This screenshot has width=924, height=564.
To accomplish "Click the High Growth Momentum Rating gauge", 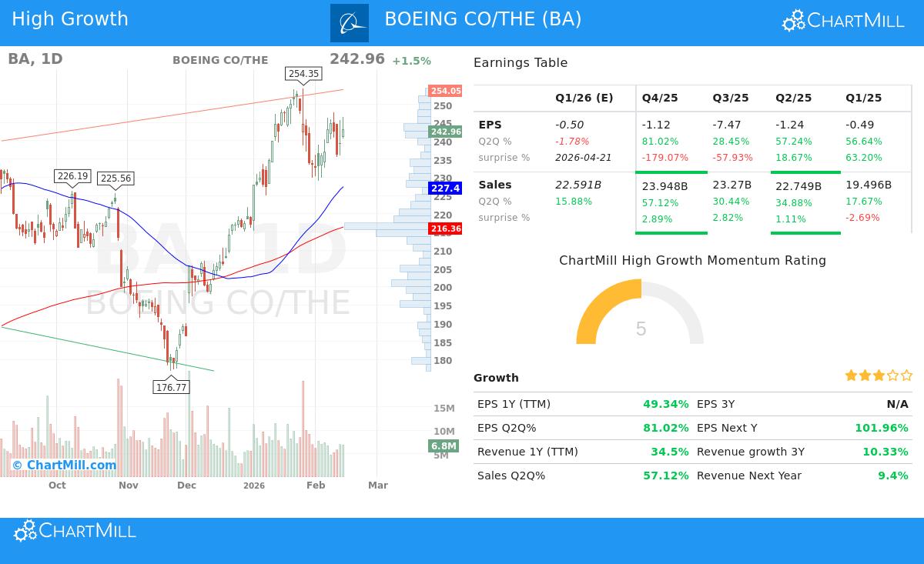I will [640, 317].
